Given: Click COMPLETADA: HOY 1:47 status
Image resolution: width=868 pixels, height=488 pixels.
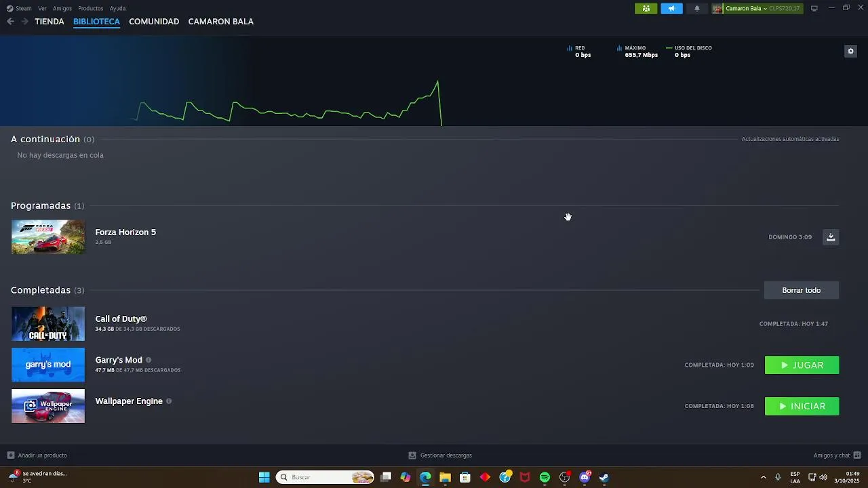Looking at the screenshot, I should click(793, 324).
